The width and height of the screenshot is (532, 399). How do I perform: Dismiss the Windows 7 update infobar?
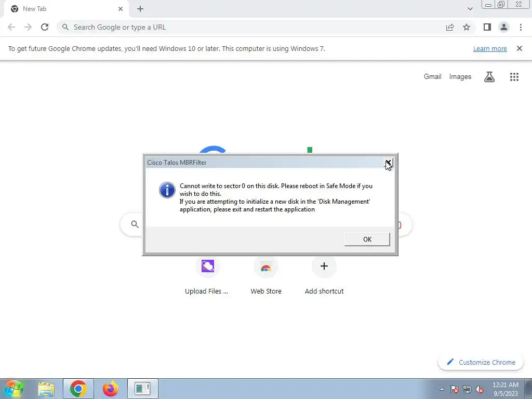pos(520,48)
